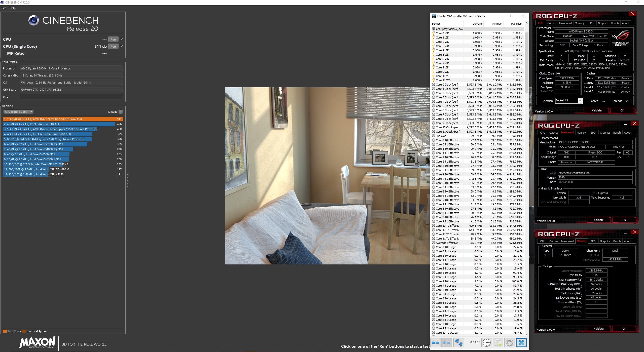Screen dimensions: 644x352
Task: Click the Cinebench logo sphere
Action: [33, 20]
